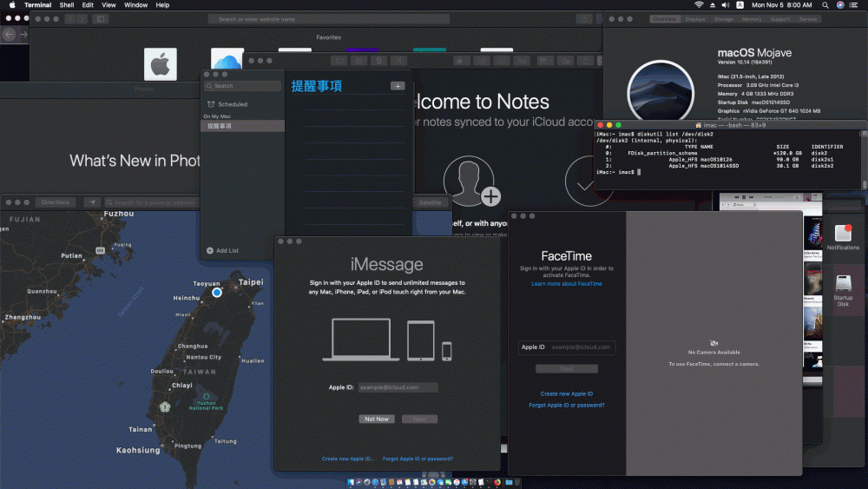Open Spotlight search icon
This screenshot has height=489, width=868.
click(x=825, y=5)
